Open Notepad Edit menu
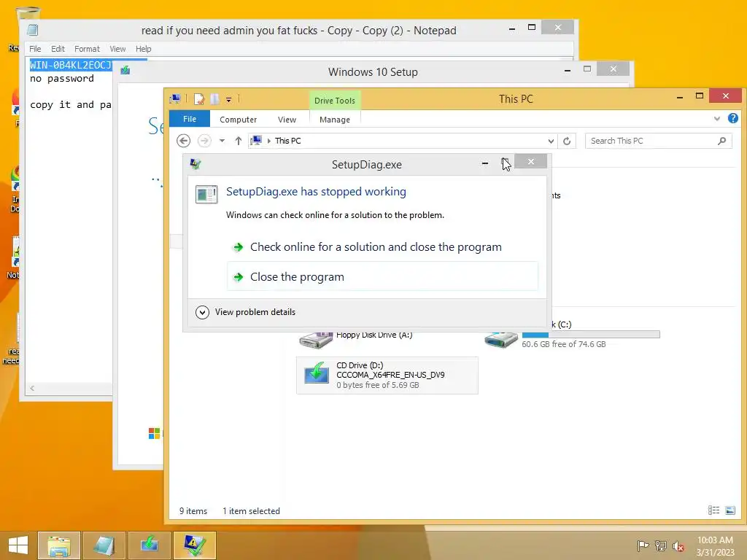This screenshot has height=560, width=747. point(58,49)
